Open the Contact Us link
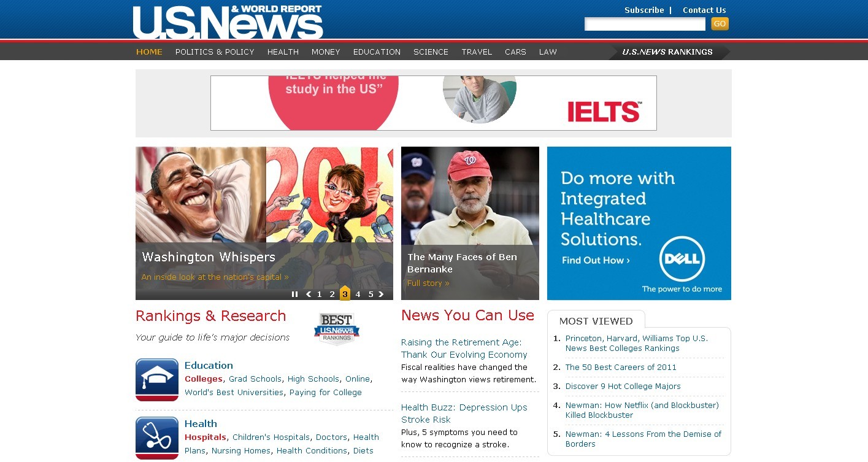 click(x=704, y=10)
